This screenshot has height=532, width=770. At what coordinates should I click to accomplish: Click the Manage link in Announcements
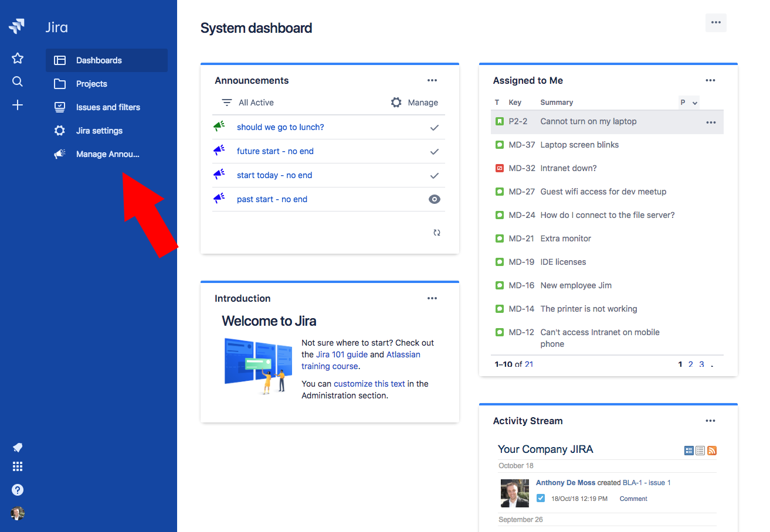423,103
